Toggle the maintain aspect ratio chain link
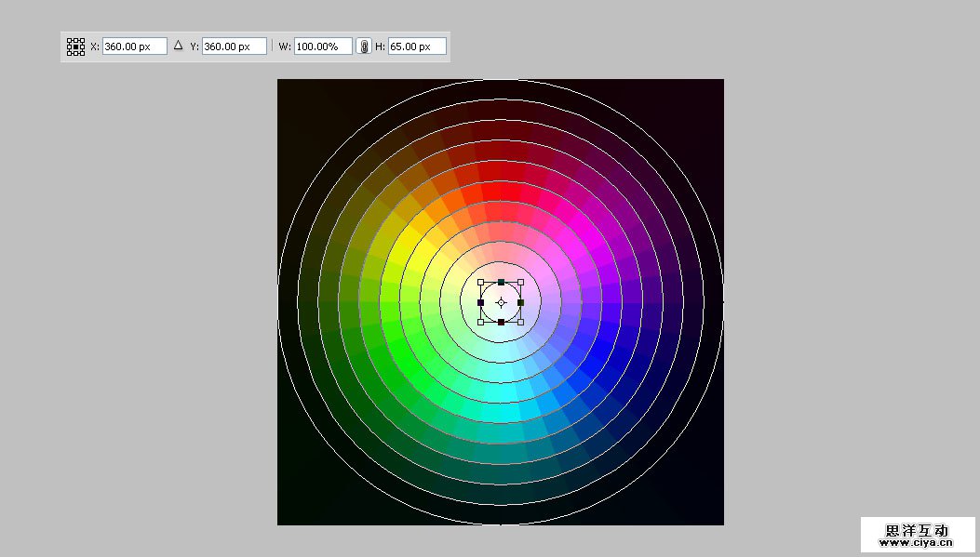This screenshot has width=980, height=557. click(365, 46)
